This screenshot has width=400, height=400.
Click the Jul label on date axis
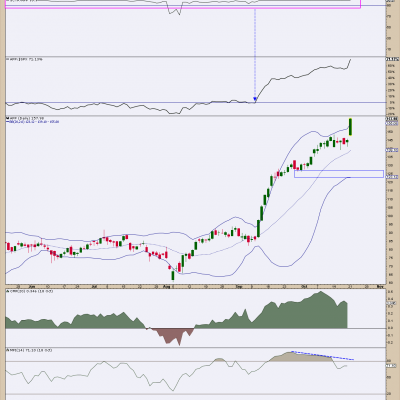[x=94, y=286]
